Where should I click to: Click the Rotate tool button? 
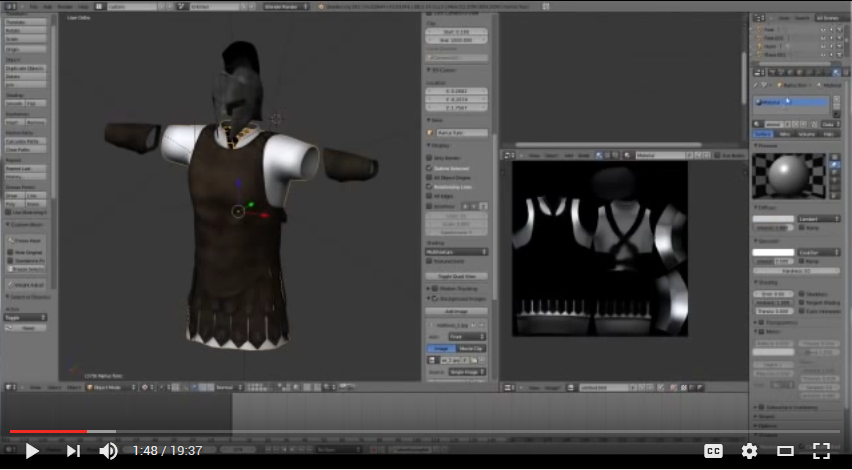coord(26,31)
